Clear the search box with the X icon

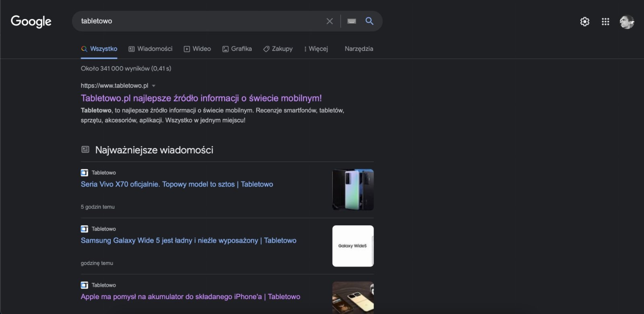330,21
